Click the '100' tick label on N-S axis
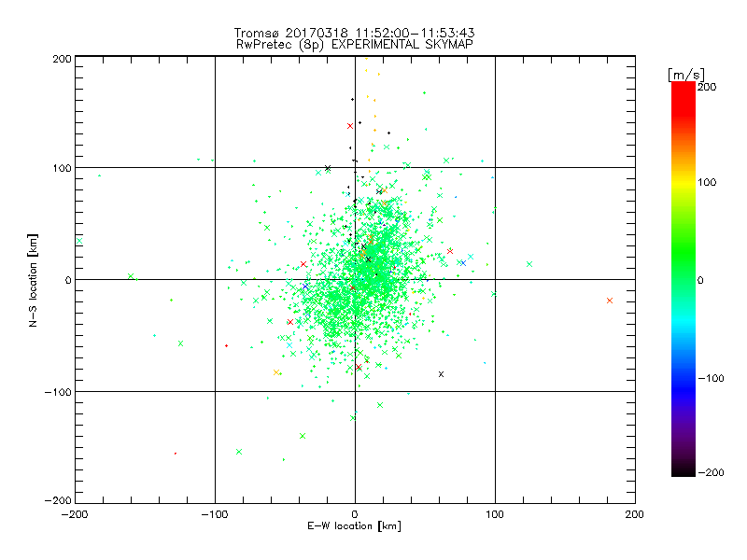The width and height of the screenshot is (747, 560). (63, 168)
